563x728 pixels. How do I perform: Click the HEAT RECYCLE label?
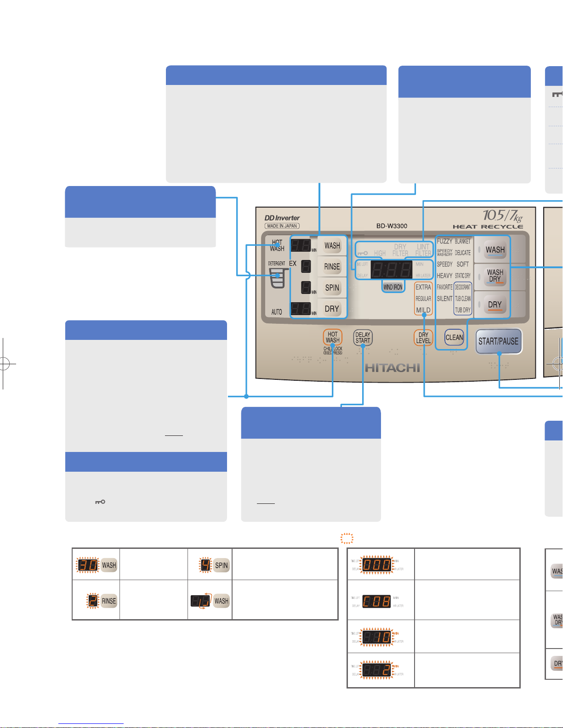tap(488, 226)
